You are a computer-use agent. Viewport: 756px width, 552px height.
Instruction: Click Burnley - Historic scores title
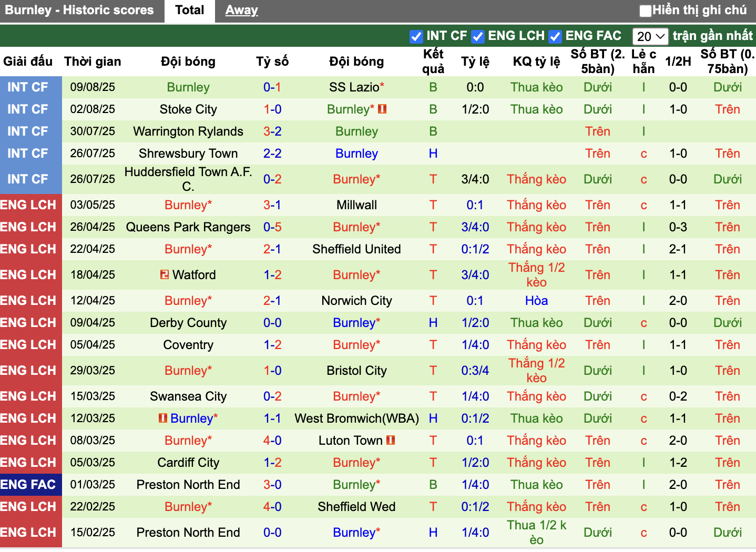[x=79, y=10]
